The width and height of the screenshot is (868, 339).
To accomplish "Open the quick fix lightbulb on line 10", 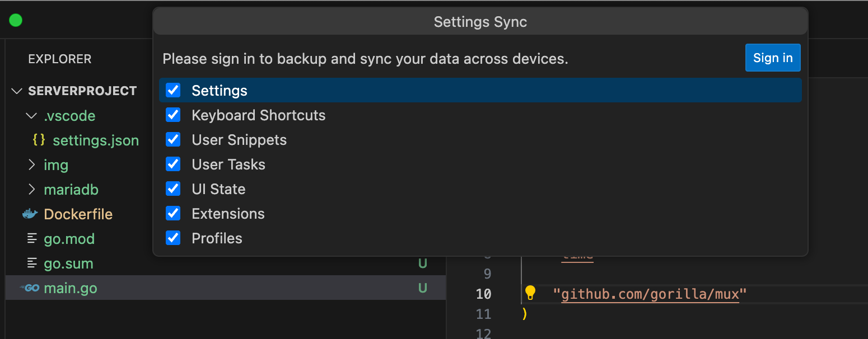I will (x=530, y=293).
